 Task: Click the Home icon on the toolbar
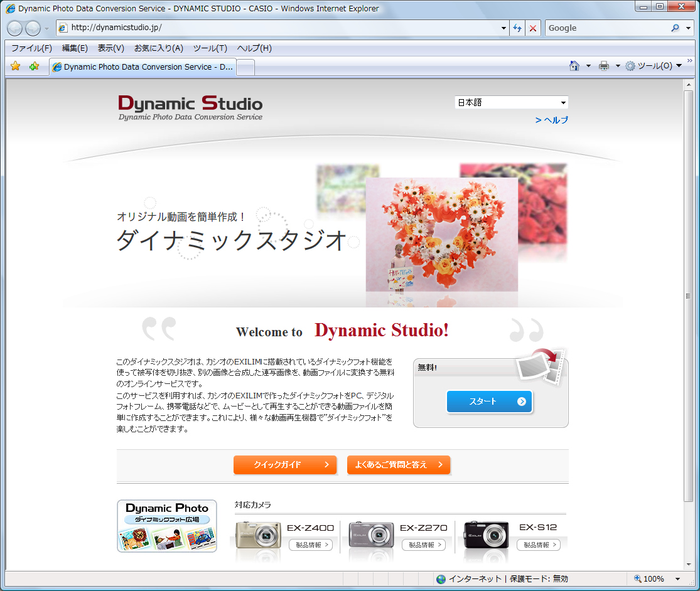pos(574,65)
